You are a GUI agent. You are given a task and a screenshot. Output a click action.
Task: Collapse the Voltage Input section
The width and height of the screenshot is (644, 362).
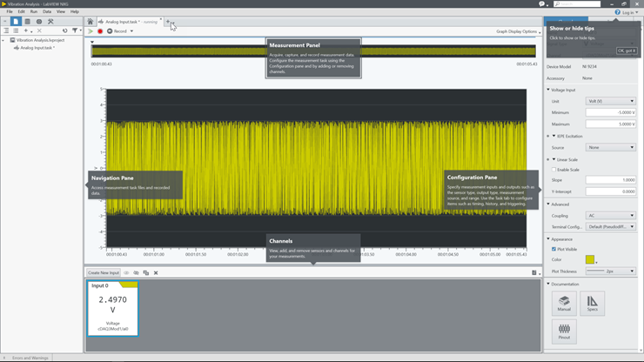pyautogui.click(x=549, y=90)
